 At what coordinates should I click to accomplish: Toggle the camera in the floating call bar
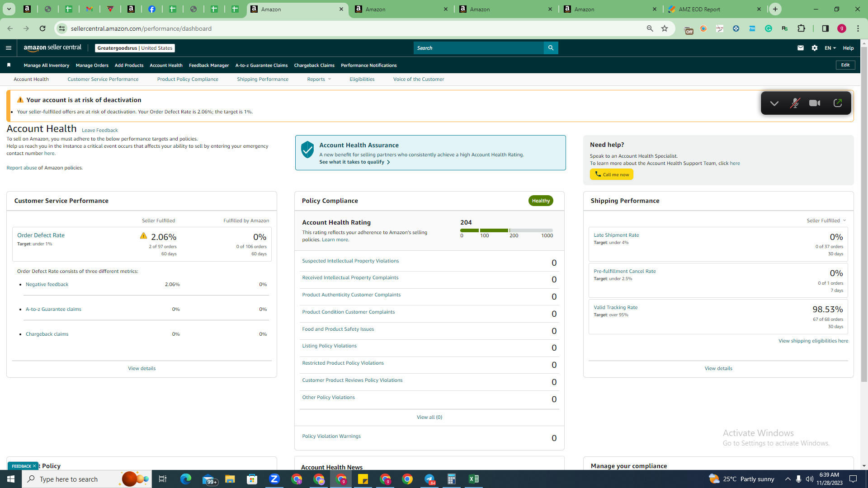click(x=815, y=103)
